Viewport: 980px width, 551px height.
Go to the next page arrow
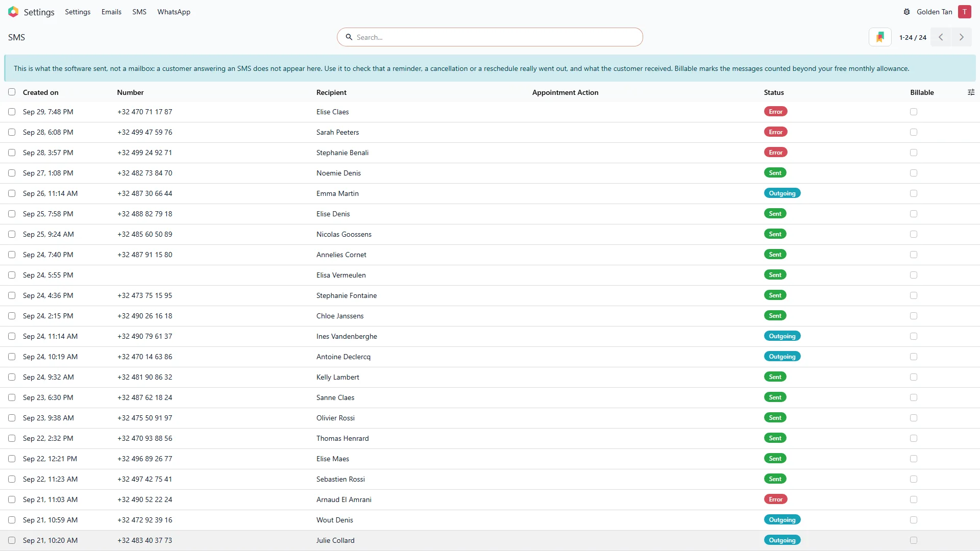[x=962, y=37]
